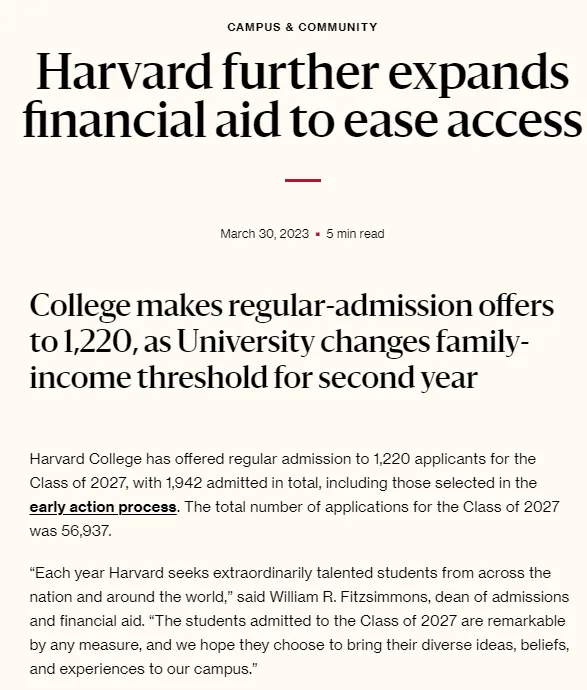Follow the 'early action process' hyperlink
The image size is (587, 690).
103,507
